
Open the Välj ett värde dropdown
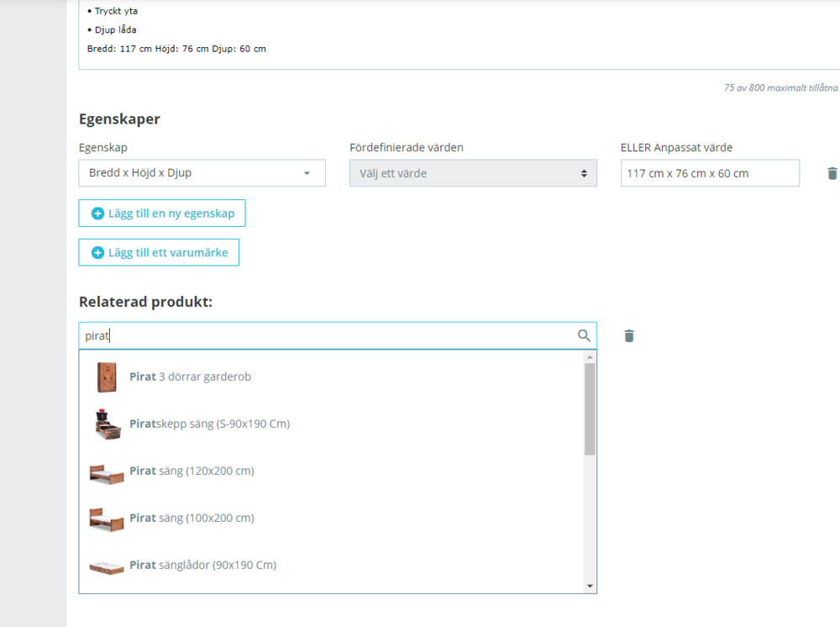click(x=473, y=173)
